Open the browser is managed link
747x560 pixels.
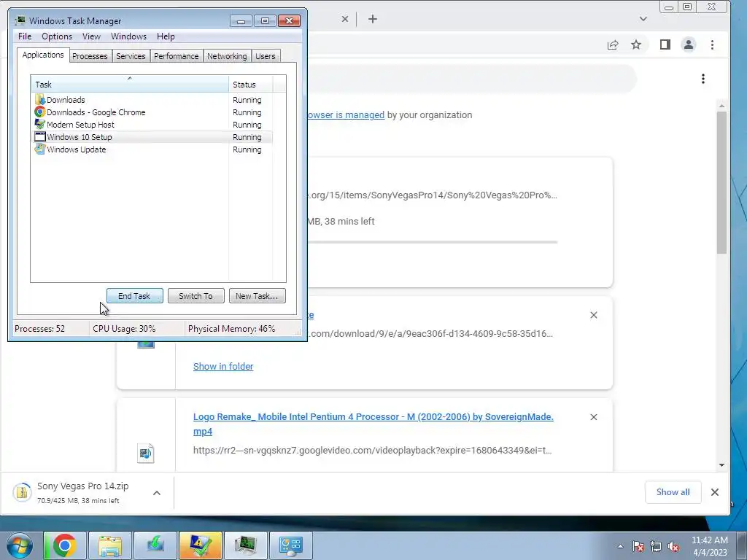tap(346, 114)
